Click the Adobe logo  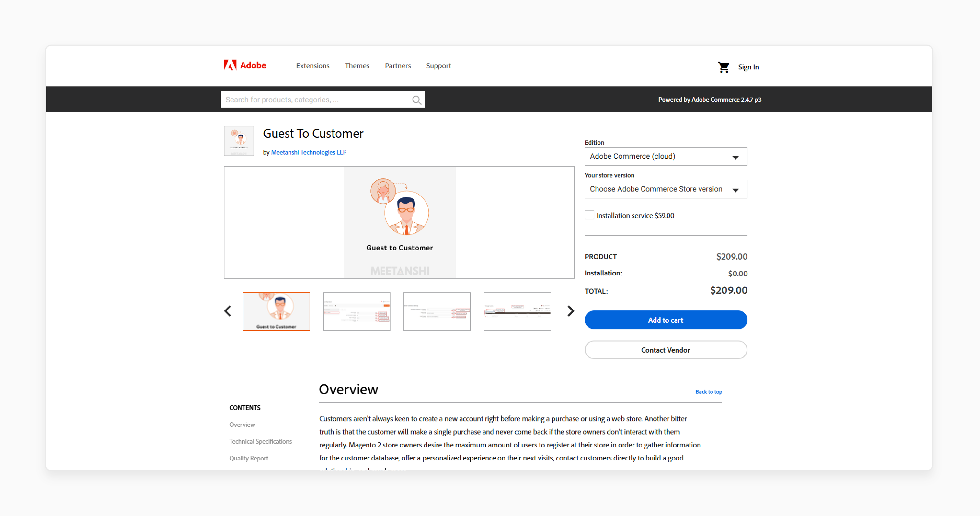click(x=245, y=65)
